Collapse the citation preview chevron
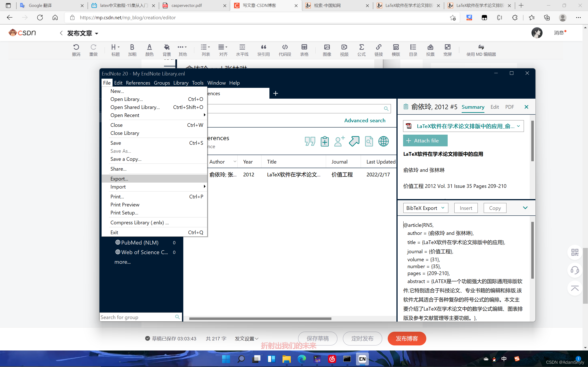This screenshot has width=588, height=367. click(525, 208)
